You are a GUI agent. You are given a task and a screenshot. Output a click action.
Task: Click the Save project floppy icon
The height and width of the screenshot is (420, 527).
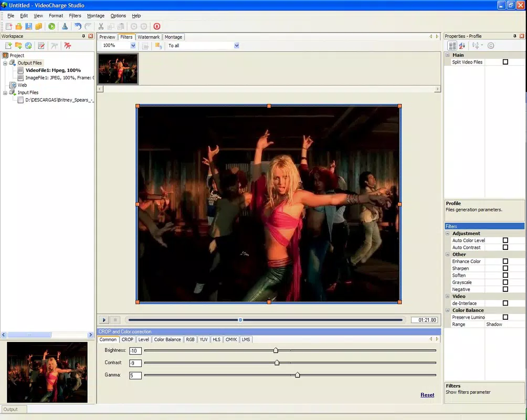tap(29, 26)
